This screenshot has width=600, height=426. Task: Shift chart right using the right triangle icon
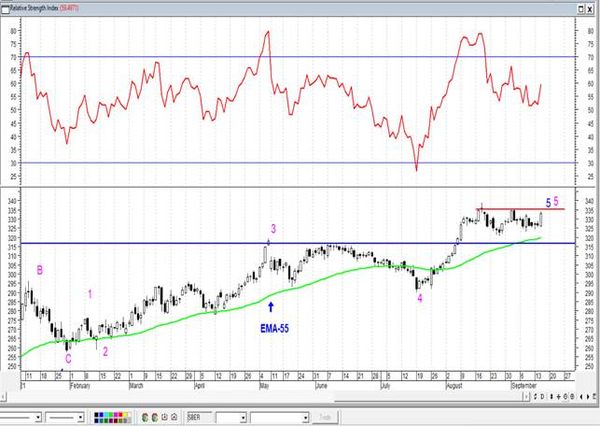point(588,397)
